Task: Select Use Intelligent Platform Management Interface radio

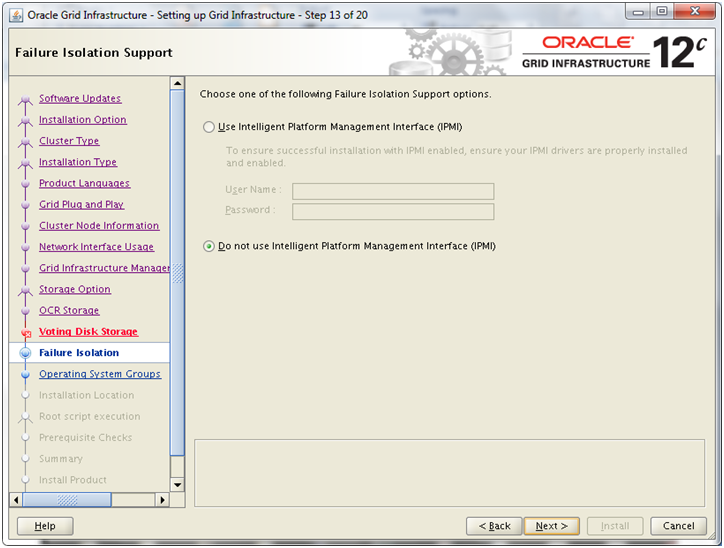Action: pos(209,127)
